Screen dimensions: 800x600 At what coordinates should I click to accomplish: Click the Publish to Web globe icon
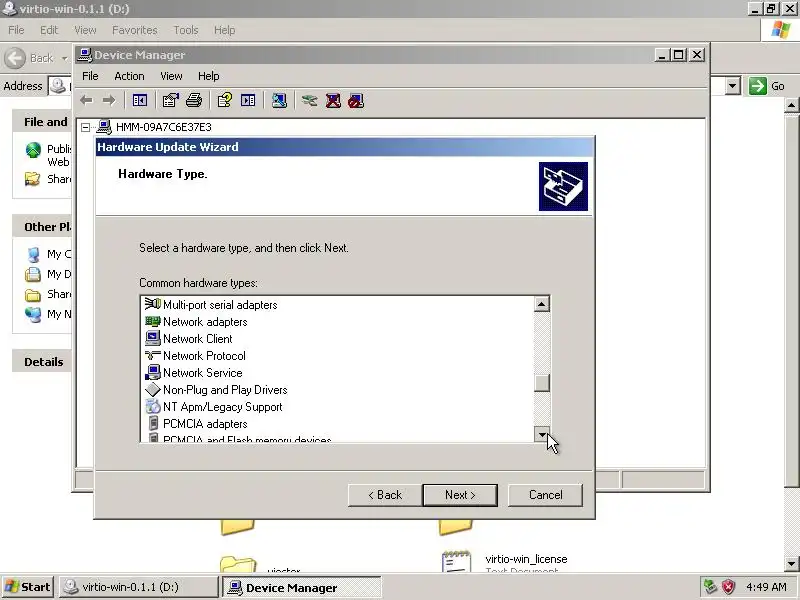click(x=33, y=150)
